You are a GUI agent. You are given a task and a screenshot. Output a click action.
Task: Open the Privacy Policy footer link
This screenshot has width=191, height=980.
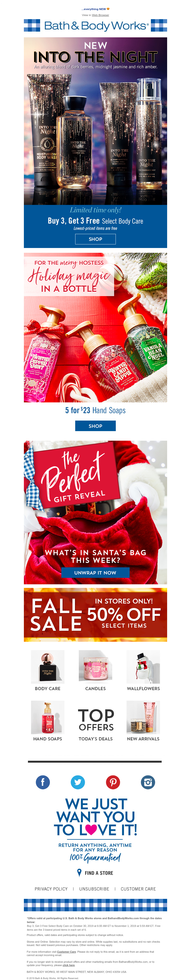coord(51,889)
